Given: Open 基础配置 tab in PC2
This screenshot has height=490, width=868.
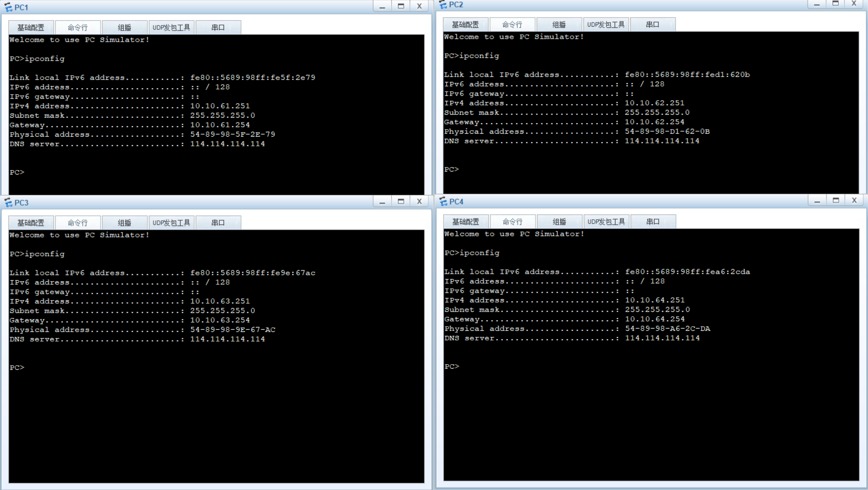Looking at the screenshot, I should click(465, 24).
